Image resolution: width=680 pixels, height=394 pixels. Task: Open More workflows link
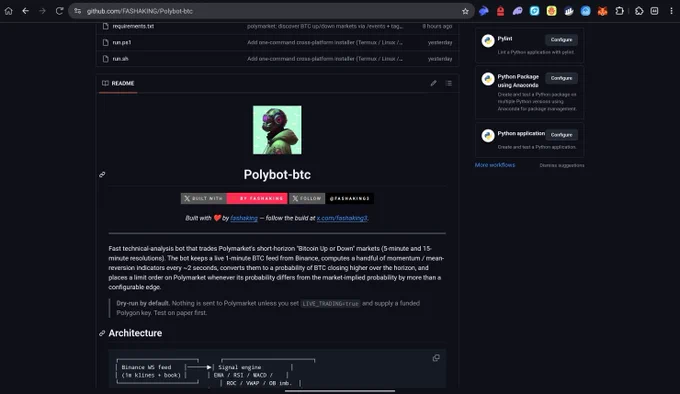point(495,165)
